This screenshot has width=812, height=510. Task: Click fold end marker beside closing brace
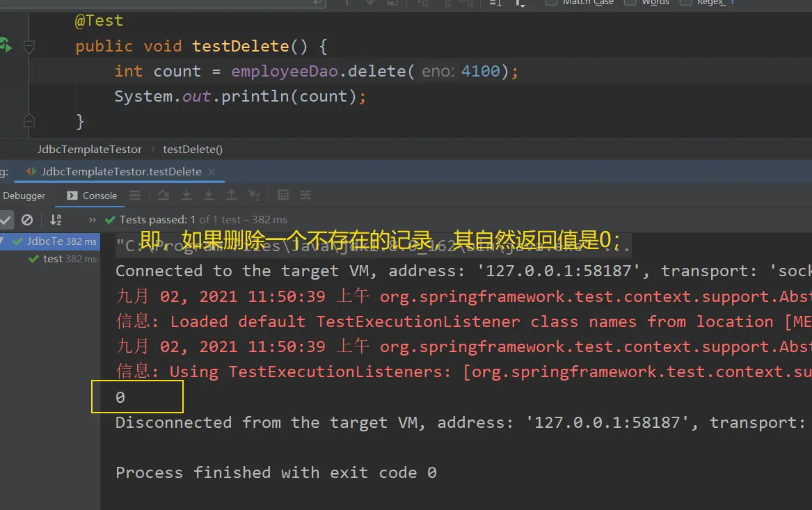click(29, 121)
